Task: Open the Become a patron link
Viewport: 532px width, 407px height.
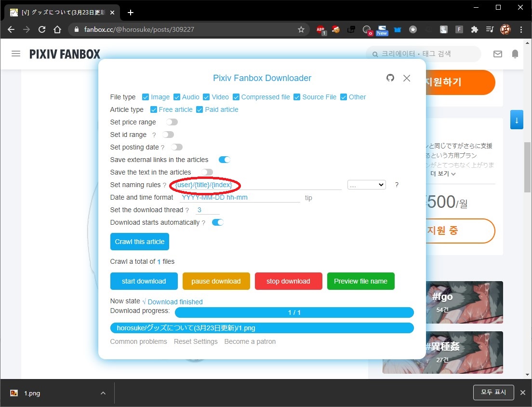Action: (x=250, y=341)
